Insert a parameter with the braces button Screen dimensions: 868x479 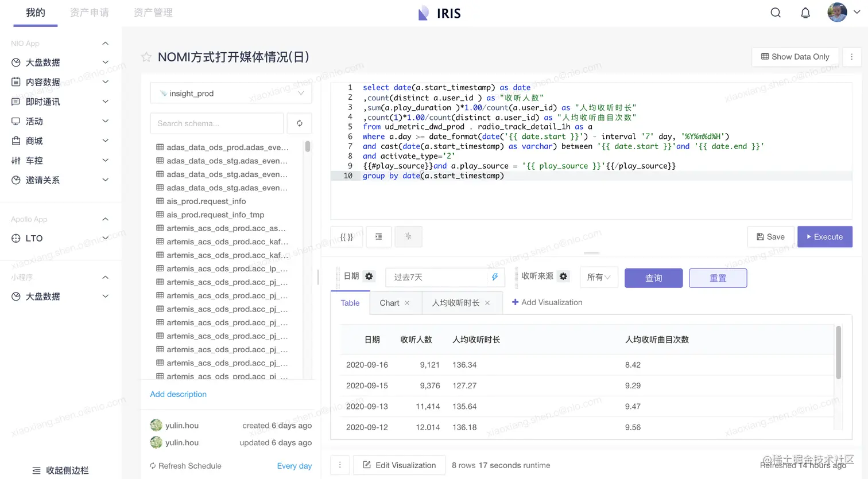point(347,237)
